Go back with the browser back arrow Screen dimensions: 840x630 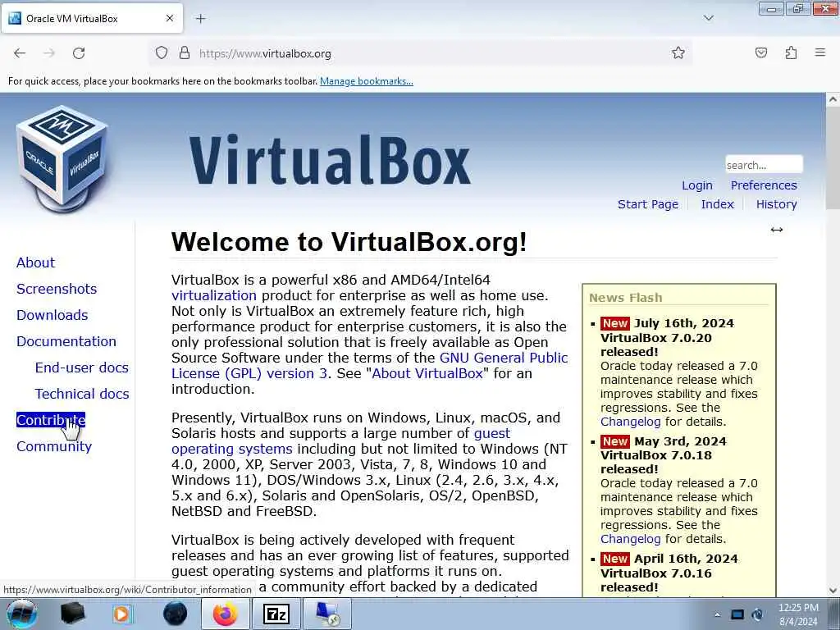[20, 53]
